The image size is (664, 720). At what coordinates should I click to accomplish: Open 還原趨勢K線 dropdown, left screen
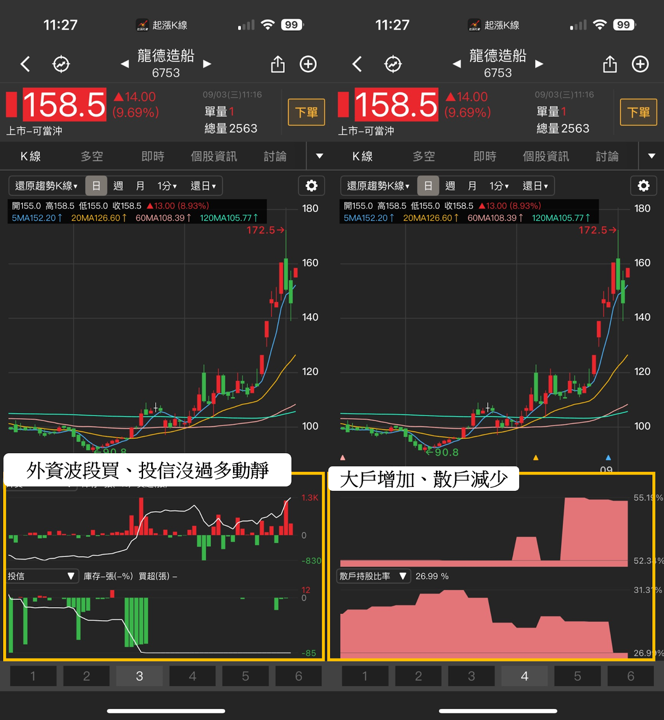(46, 186)
